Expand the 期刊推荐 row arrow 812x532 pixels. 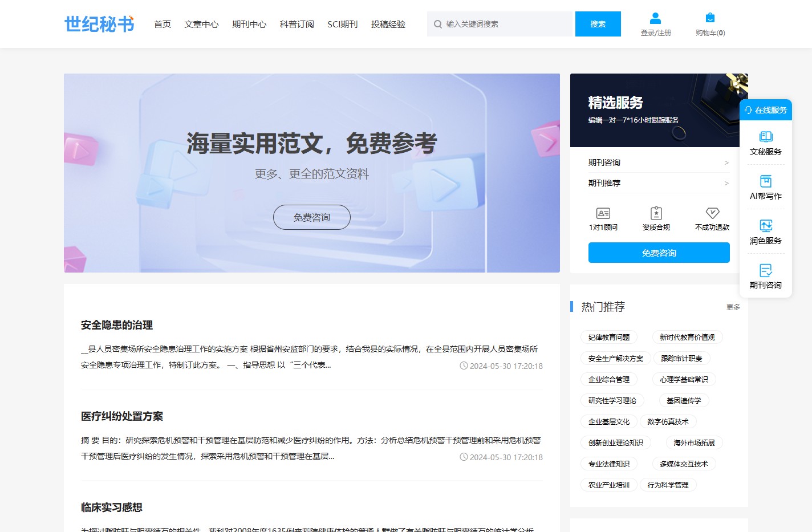pyautogui.click(x=726, y=183)
